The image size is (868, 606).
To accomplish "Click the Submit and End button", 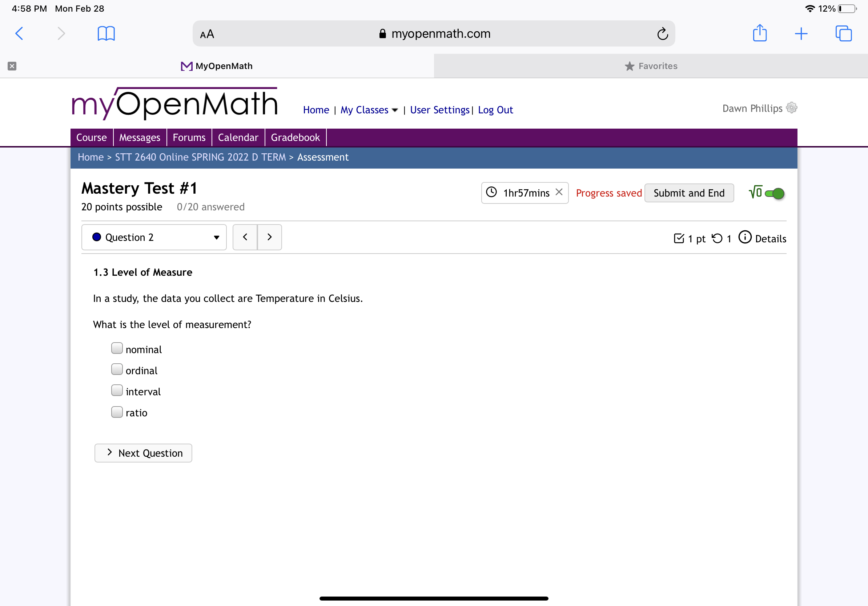I will tap(689, 193).
